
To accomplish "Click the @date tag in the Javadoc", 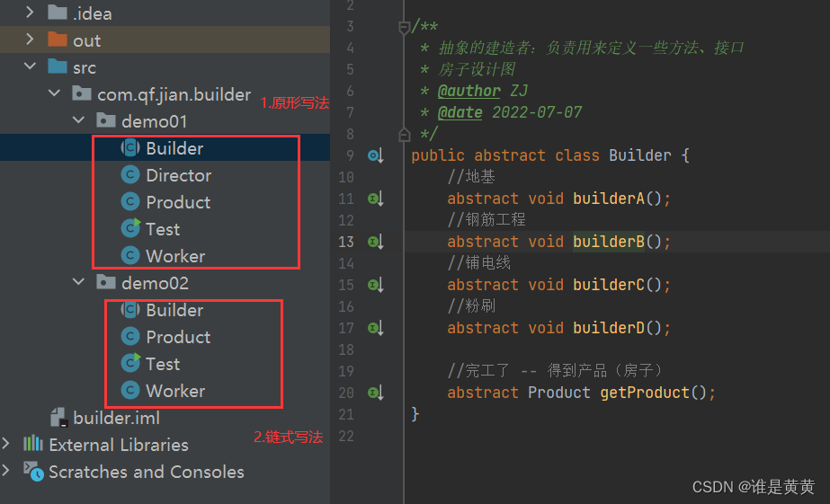I will [x=460, y=112].
